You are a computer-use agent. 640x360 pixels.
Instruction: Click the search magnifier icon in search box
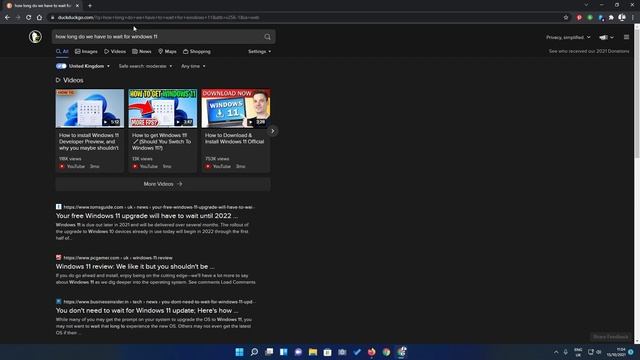(267, 37)
